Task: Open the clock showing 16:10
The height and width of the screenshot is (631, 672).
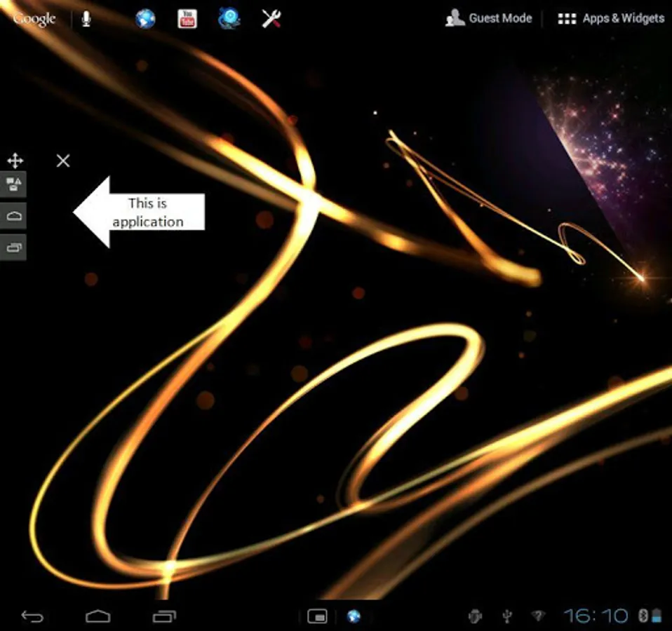Action: pyautogui.click(x=596, y=616)
